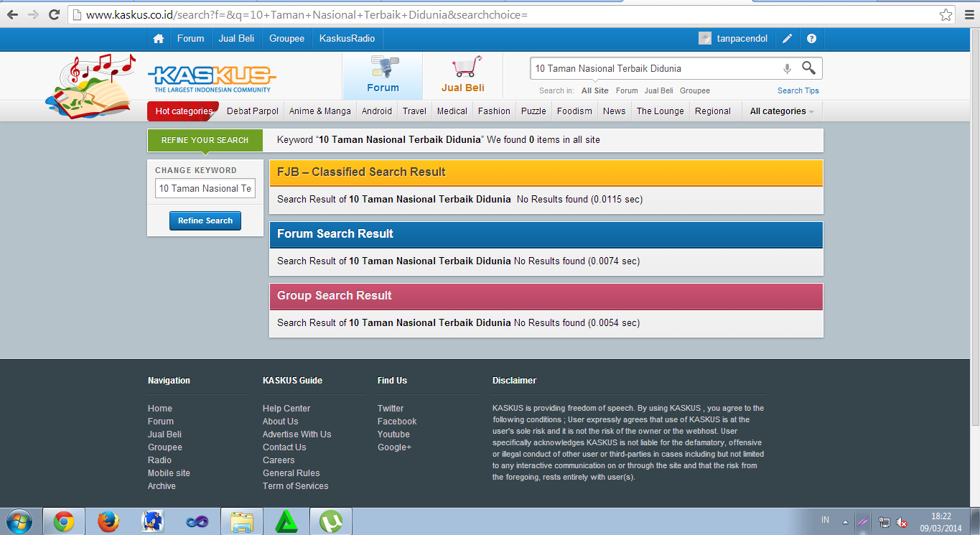Open Debat Parpol category
The width and height of the screenshot is (980, 535).
pyautogui.click(x=253, y=111)
